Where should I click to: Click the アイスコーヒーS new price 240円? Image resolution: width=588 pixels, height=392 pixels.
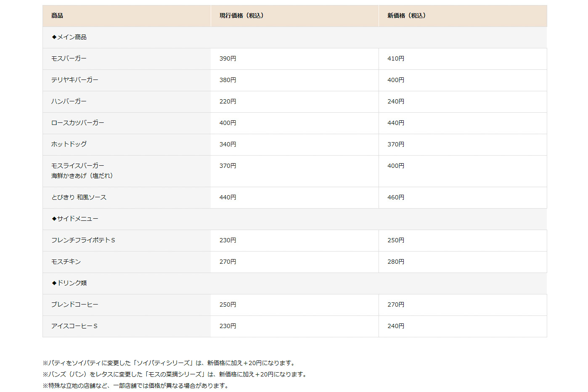pos(396,326)
